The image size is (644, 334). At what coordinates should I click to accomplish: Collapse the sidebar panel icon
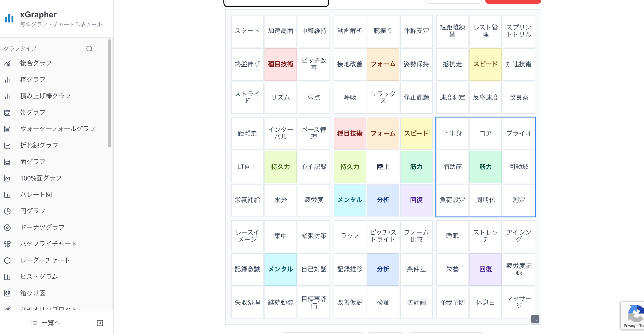coord(100,323)
